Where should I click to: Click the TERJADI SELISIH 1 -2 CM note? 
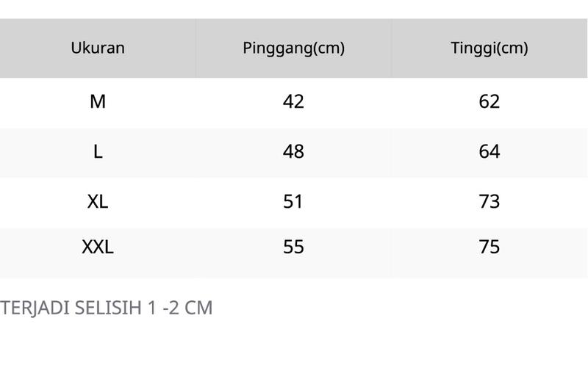click(106, 308)
